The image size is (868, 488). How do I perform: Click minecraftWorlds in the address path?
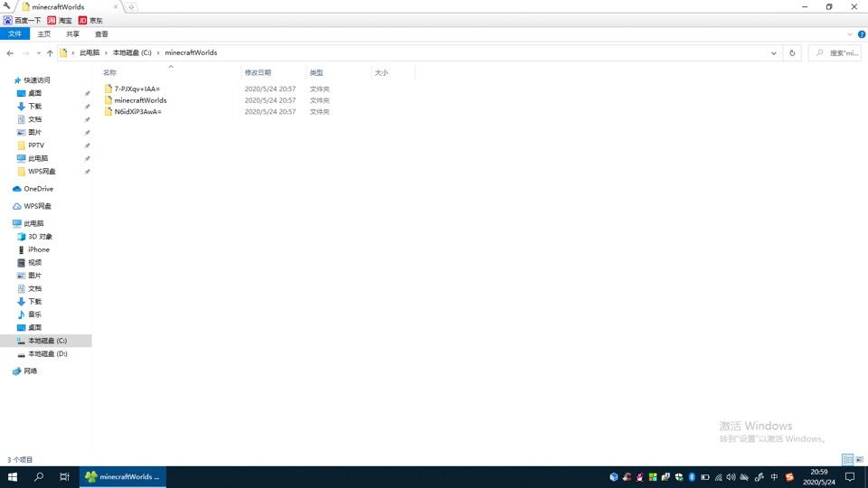point(191,52)
